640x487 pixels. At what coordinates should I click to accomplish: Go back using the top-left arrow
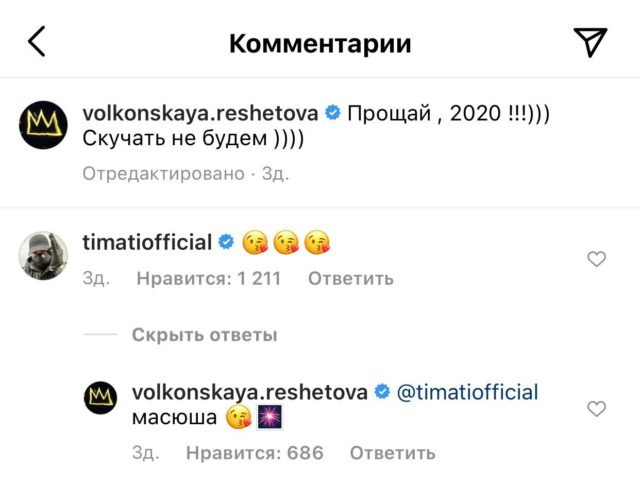tap(37, 42)
